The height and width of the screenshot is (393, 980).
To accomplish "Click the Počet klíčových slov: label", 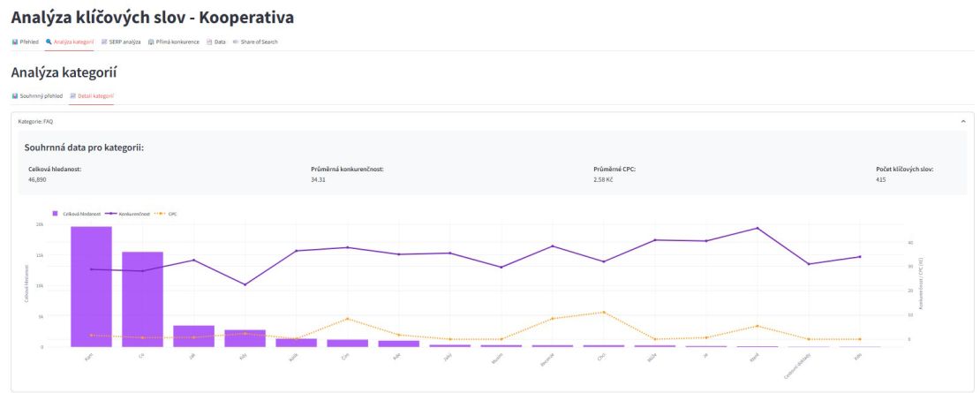I will tap(905, 170).
